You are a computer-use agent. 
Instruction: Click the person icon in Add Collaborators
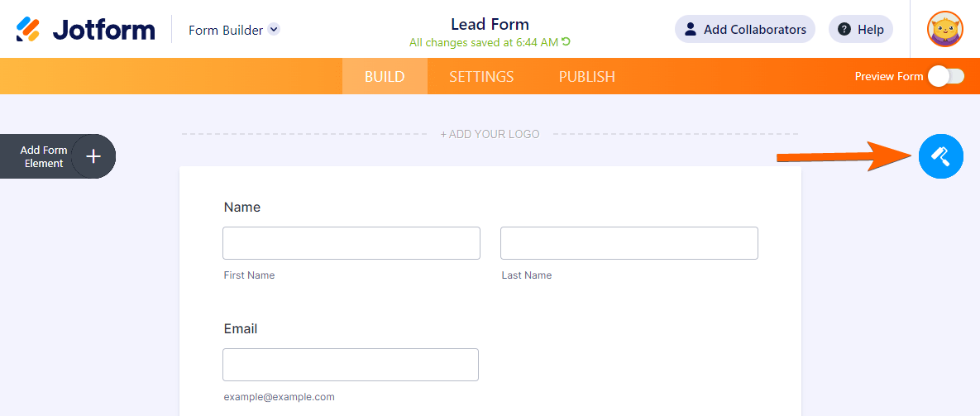691,30
